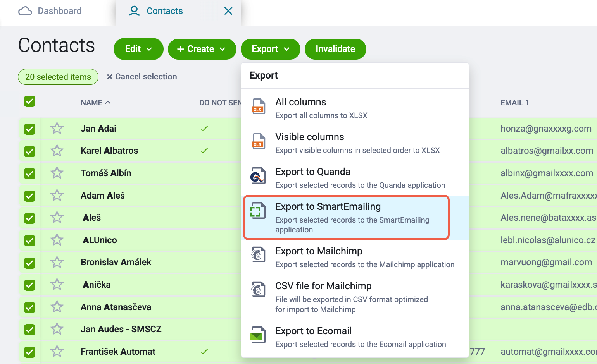The height and width of the screenshot is (364, 597).
Task: Choose Export to Quanda
Action: coord(355,178)
